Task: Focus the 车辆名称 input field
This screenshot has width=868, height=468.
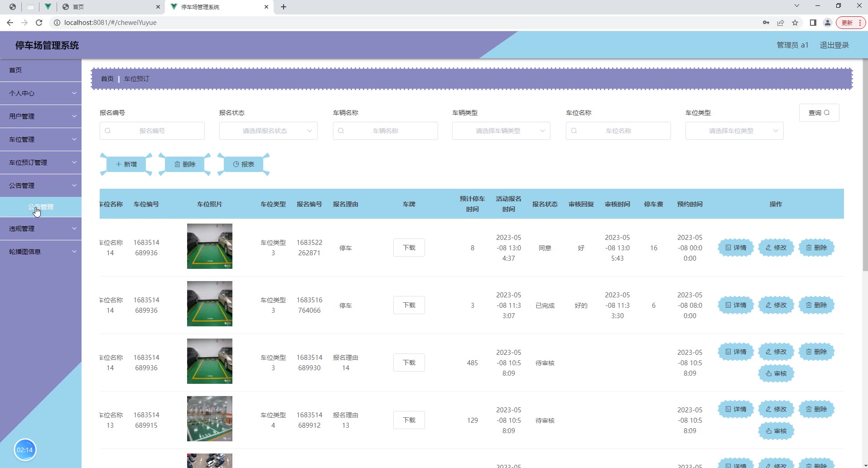Action: pos(386,131)
